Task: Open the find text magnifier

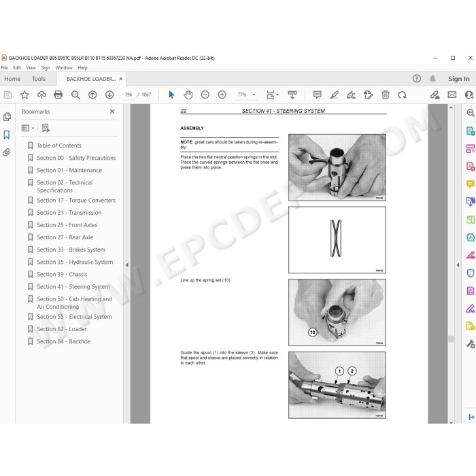Action: coord(75,95)
